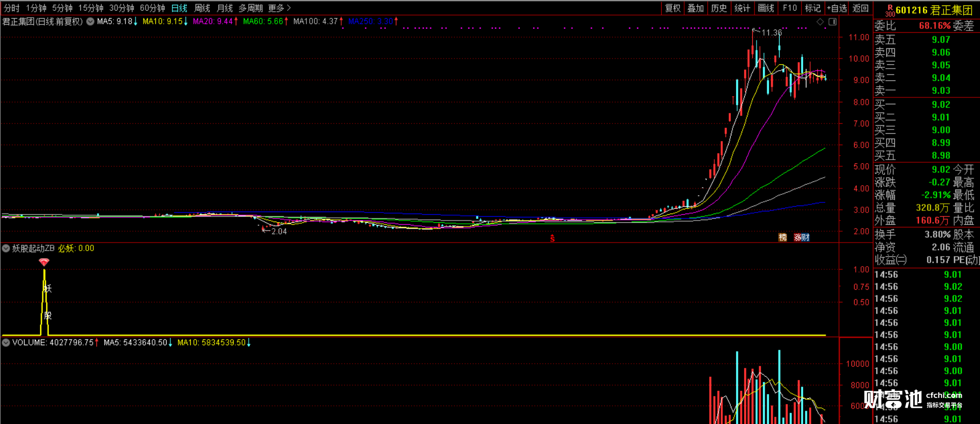Click the 涨幅 -2.91% value
Screen dimensions: 980x424
point(936,195)
